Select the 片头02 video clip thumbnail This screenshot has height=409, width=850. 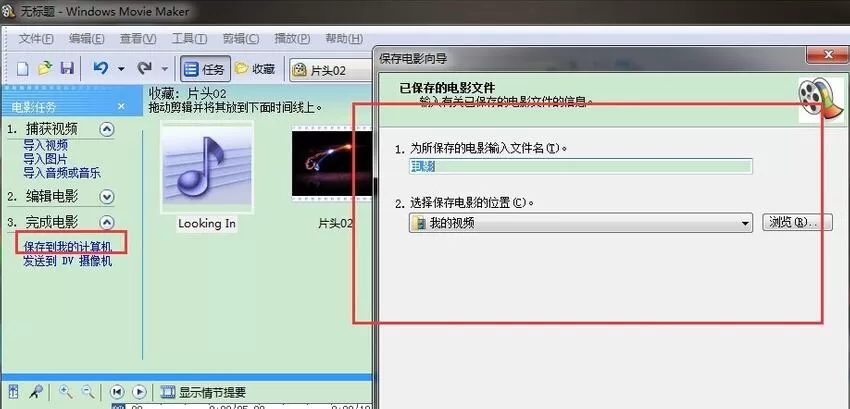point(332,164)
